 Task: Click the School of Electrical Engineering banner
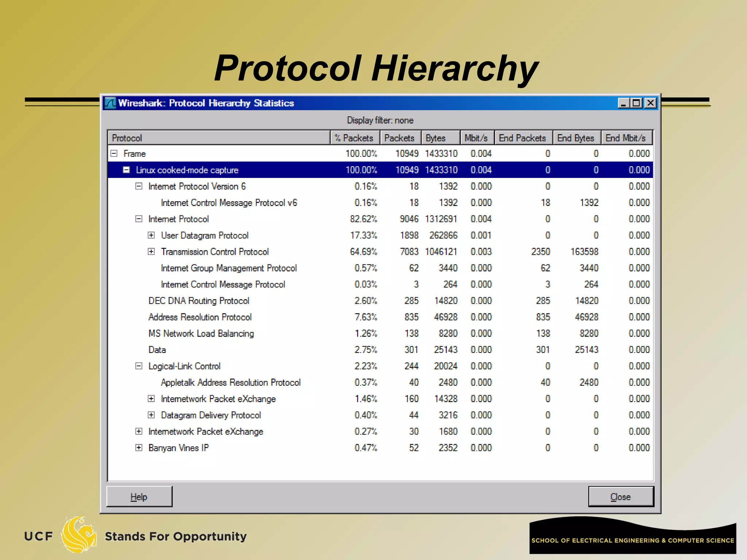coord(633,536)
